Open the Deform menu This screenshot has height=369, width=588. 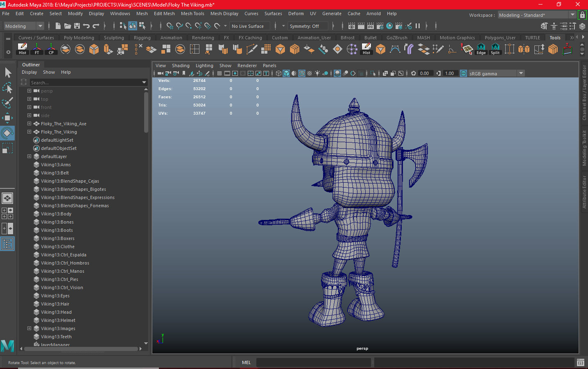point(296,14)
